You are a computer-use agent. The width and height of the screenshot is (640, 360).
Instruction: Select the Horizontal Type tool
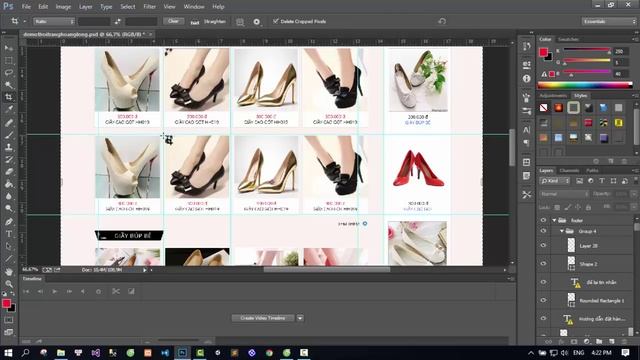click(9, 234)
